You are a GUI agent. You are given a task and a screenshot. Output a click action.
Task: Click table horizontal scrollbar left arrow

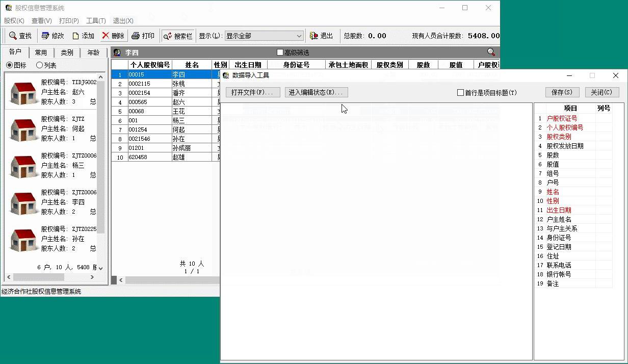point(121,280)
